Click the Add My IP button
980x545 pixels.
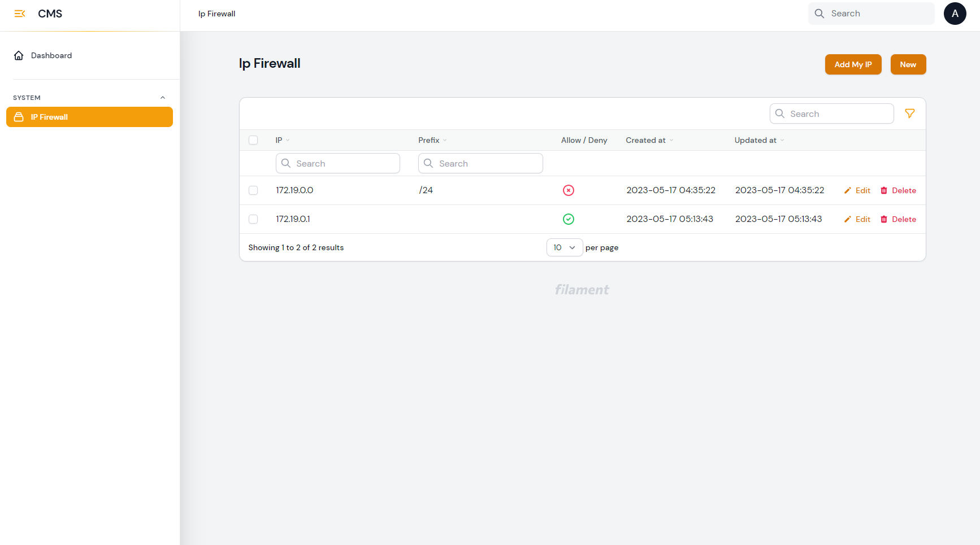tap(853, 64)
